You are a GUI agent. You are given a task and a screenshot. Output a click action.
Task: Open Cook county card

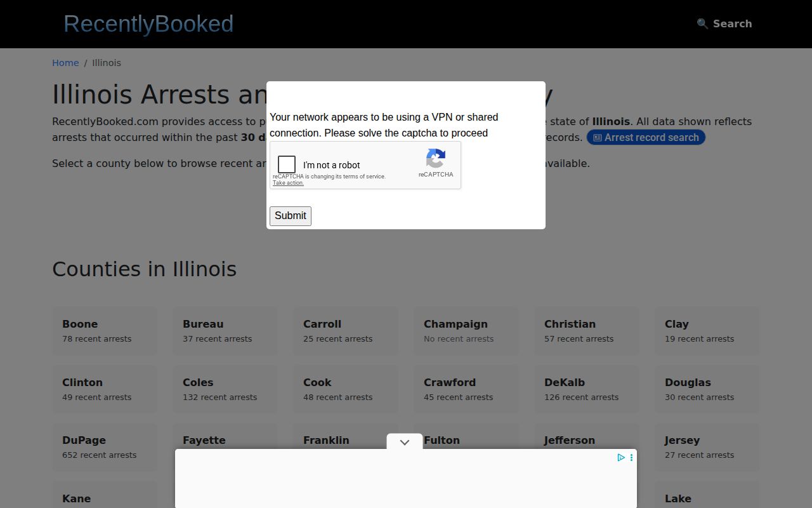click(x=346, y=389)
